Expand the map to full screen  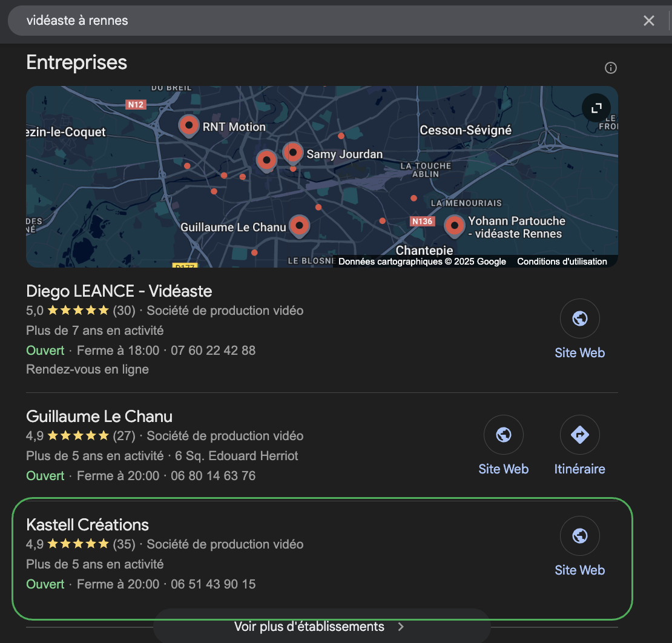[x=596, y=108]
